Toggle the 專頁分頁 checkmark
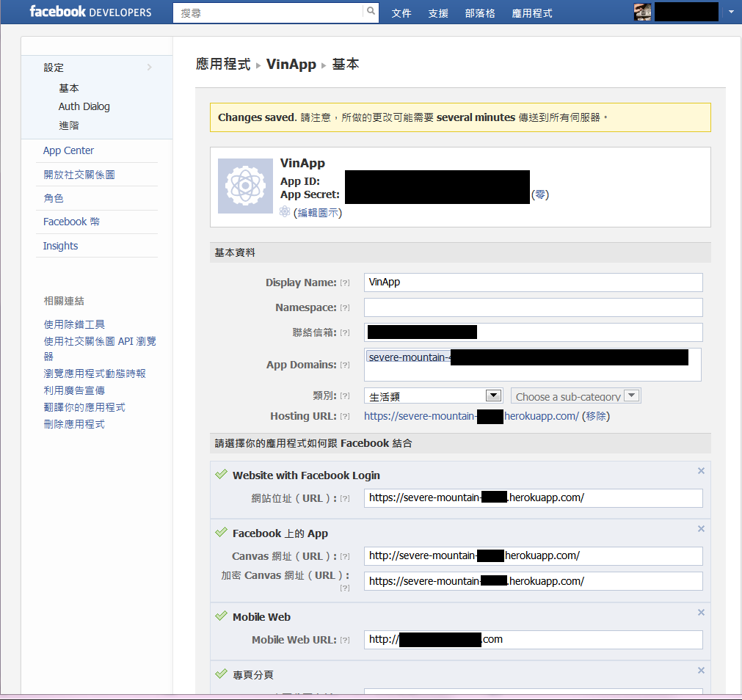This screenshot has height=700, width=742. pos(221,674)
